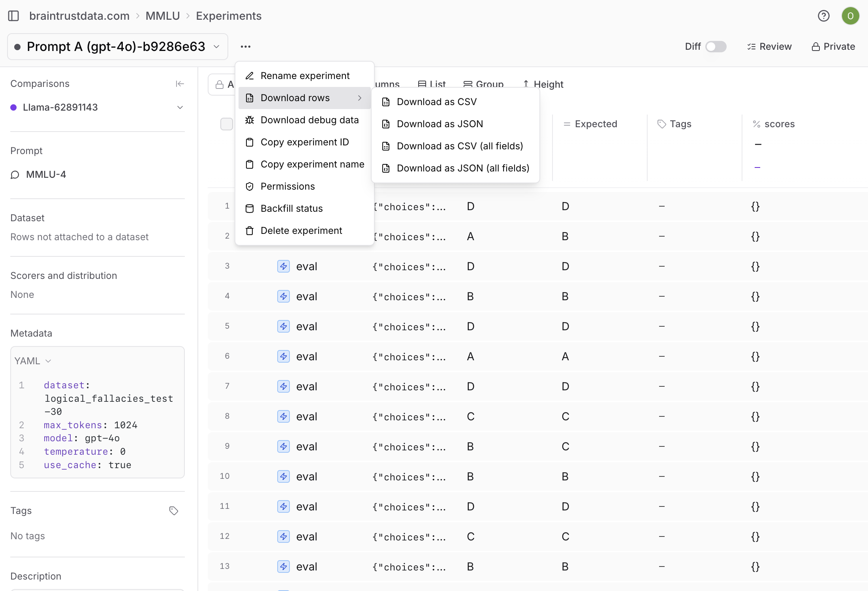Toggle the Diff switch
The width and height of the screenshot is (868, 591).
pyautogui.click(x=716, y=47)
